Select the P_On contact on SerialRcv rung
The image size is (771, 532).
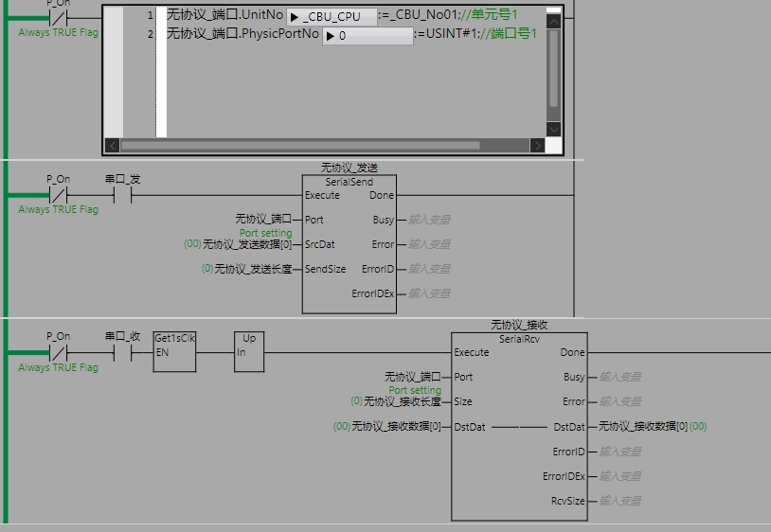coord(58,353)
